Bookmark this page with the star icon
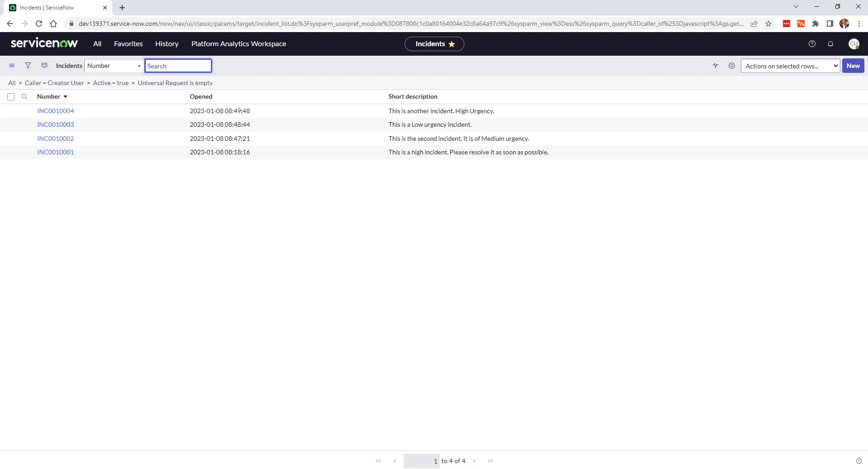868x469 pixels. (768, 24)
